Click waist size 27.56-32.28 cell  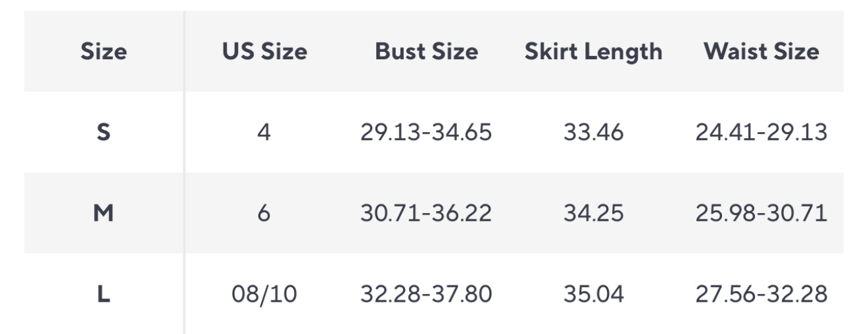(761, 294)
